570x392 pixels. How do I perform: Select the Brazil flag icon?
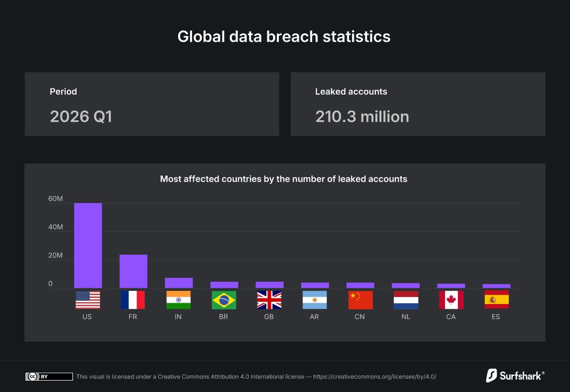pos(224,300)
